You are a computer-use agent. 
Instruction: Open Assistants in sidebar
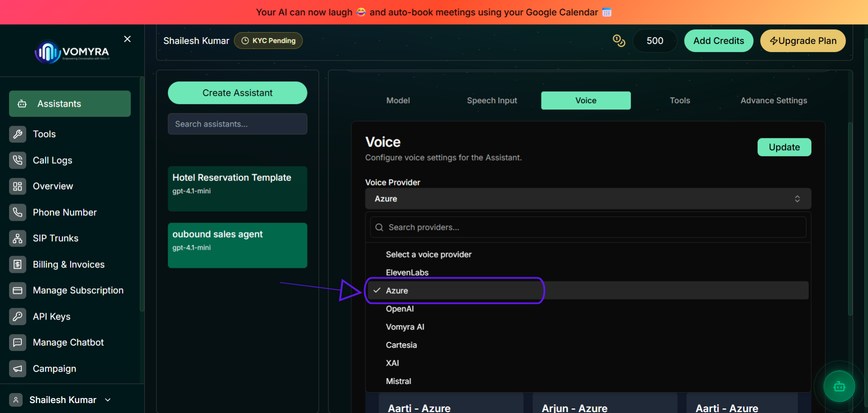point(70,104)
